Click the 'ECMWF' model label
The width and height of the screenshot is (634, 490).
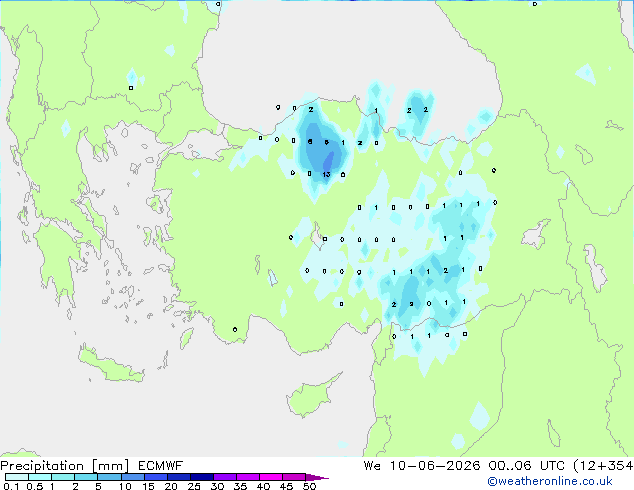(161, 466)
